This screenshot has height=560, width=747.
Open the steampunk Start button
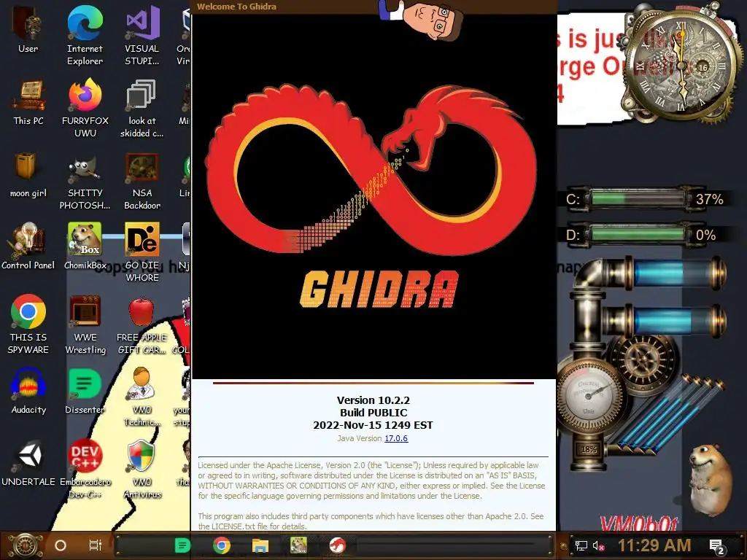pos(26,545)
